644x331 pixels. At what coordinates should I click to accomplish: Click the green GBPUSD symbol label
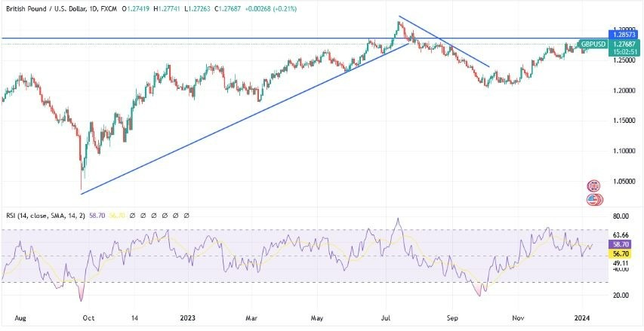593,44
